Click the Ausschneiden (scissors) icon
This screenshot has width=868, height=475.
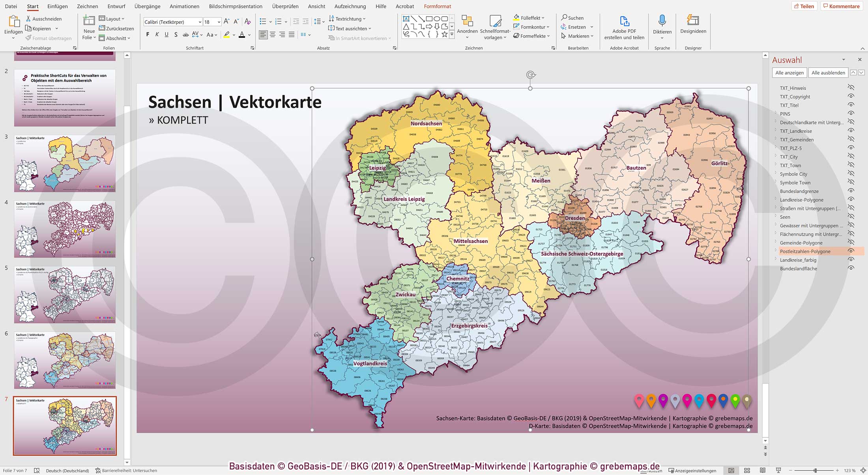(28, 18)
